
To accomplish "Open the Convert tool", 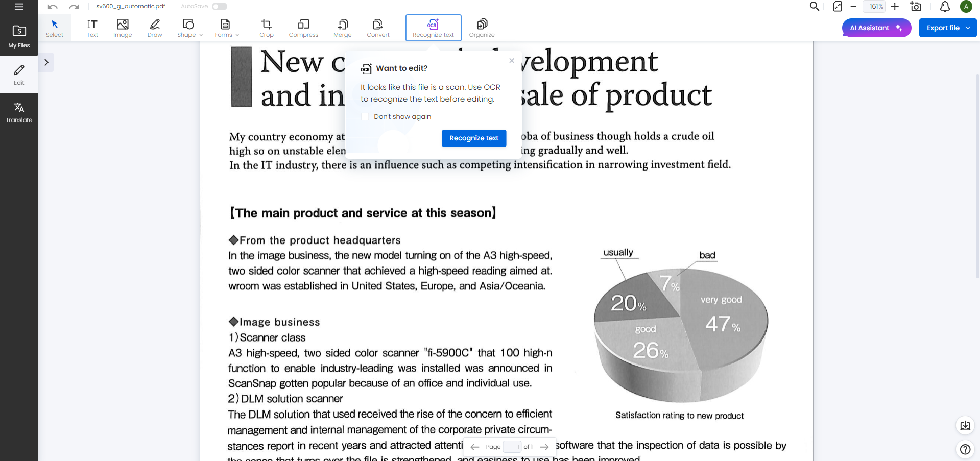I will click(378, 28).
